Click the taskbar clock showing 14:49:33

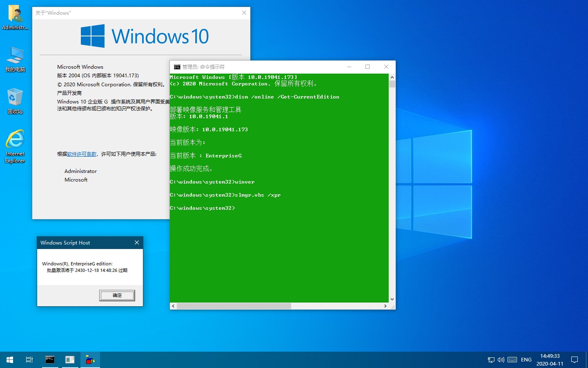tap(550, 360)
